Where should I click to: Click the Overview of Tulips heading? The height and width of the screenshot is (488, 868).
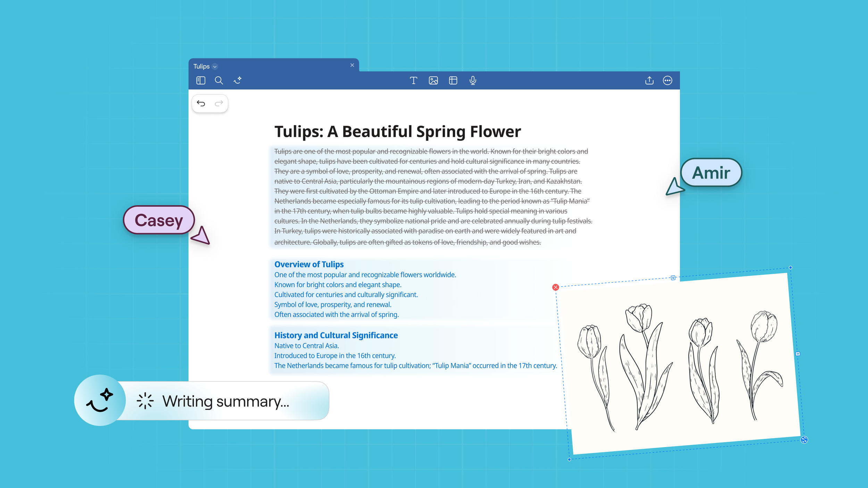click(309, 264)
